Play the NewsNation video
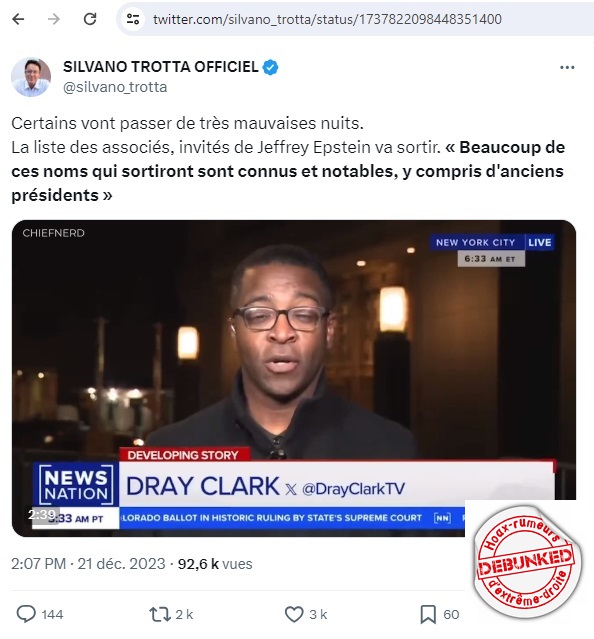 [x=294, y=378]
